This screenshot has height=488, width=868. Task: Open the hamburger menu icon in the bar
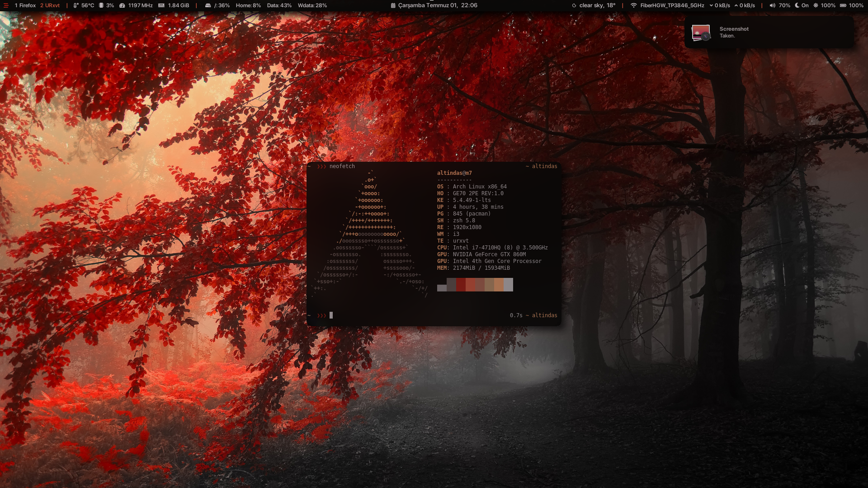click(6, 5)
